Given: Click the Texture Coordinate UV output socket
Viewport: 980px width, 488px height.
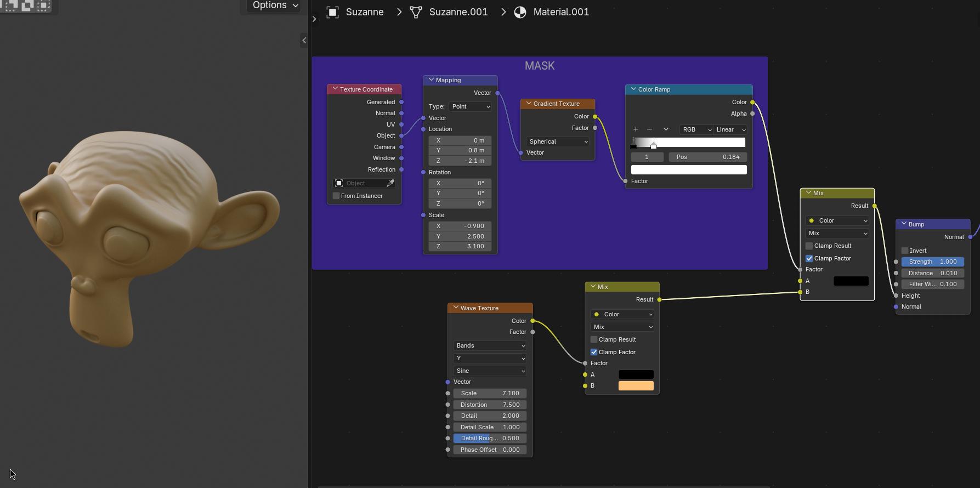Looking at the screenshot, I should coord(401,124).
